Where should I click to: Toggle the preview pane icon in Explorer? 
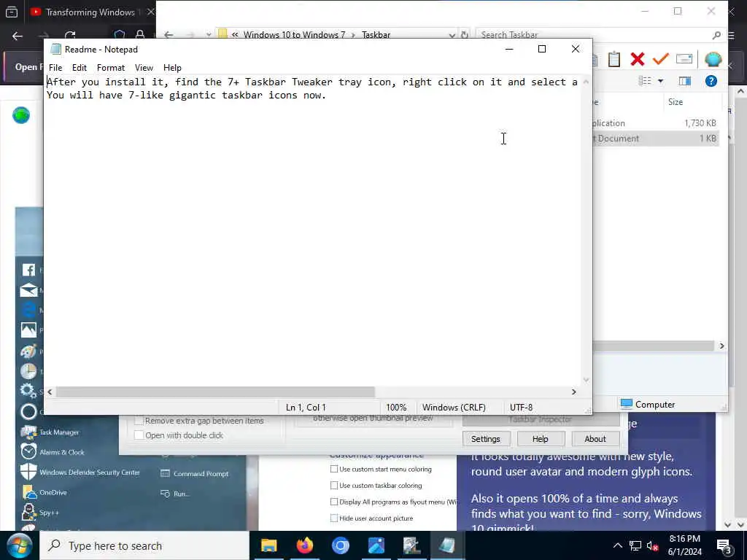(684, 81)
